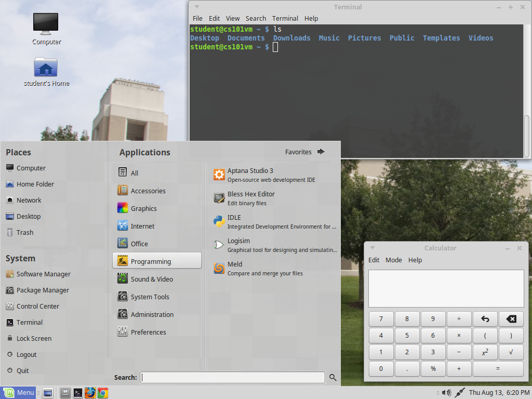Open Package Manager

coord(37,290)
